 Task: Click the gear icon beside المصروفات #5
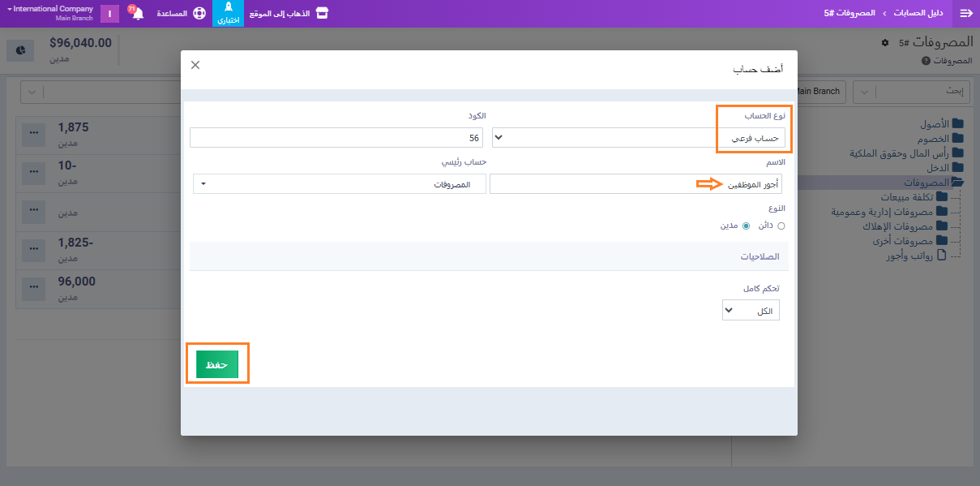click(x=885, y=42)
